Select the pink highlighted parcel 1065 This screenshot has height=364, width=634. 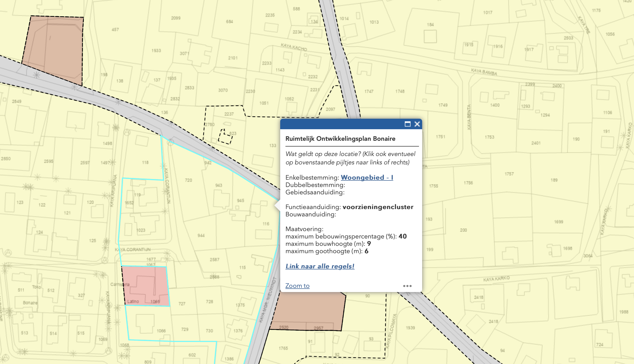(x=146, y=286)
